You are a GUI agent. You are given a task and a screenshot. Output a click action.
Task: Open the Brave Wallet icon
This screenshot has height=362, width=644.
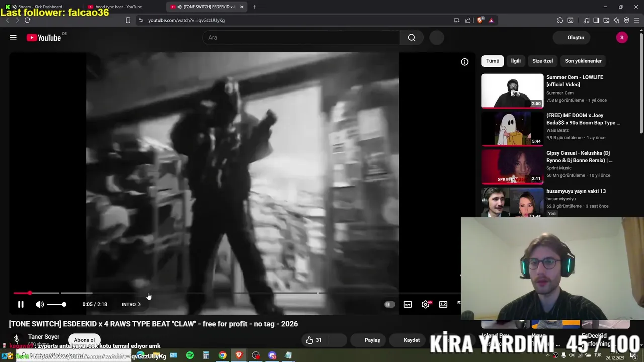tap(606, 20)
